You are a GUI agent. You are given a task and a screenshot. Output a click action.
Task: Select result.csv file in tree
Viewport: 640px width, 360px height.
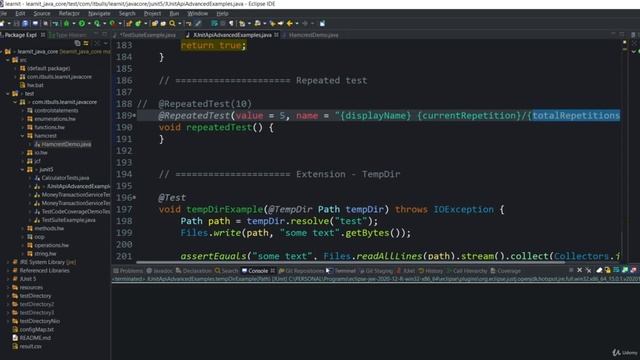click(30, 346)
